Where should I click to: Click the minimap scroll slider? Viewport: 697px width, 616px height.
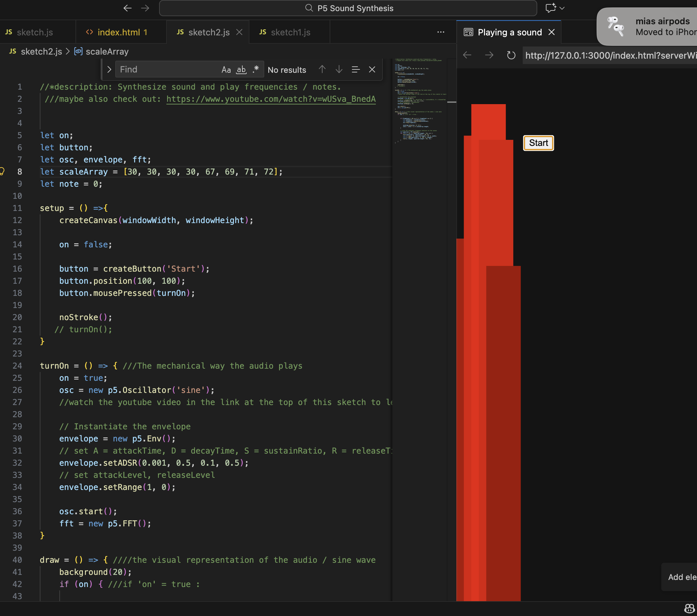point(452,102)
